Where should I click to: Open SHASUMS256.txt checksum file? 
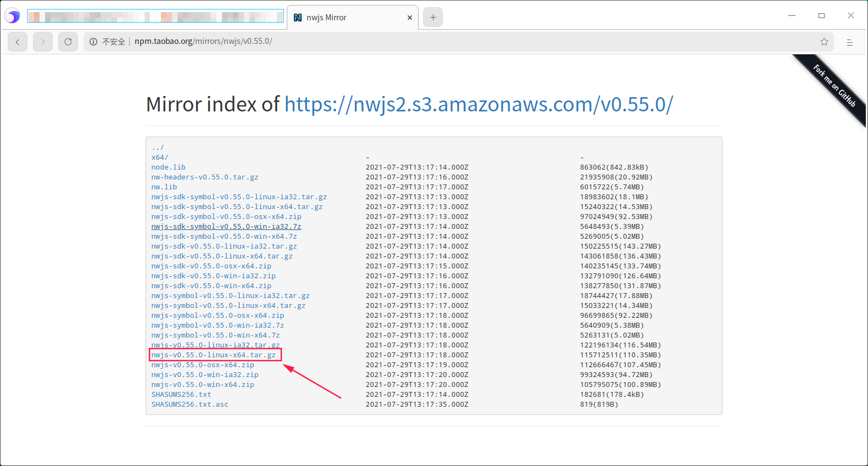(x=181, y=394)
